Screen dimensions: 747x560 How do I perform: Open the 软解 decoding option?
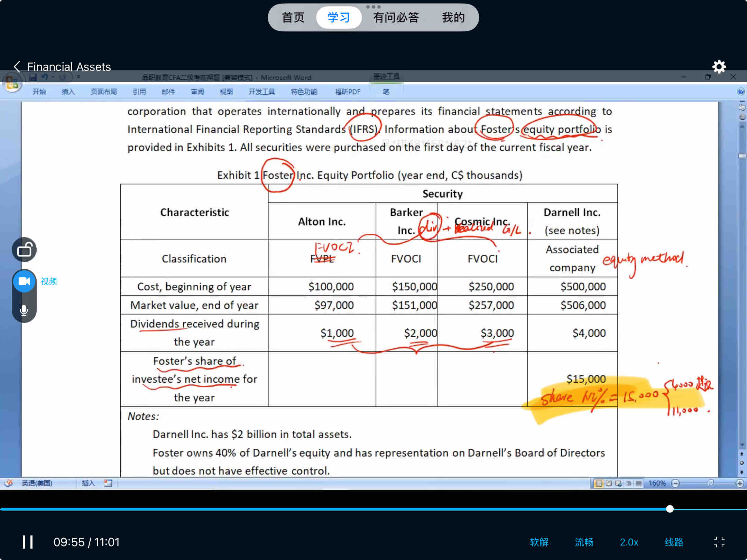[x=539, y=542]
